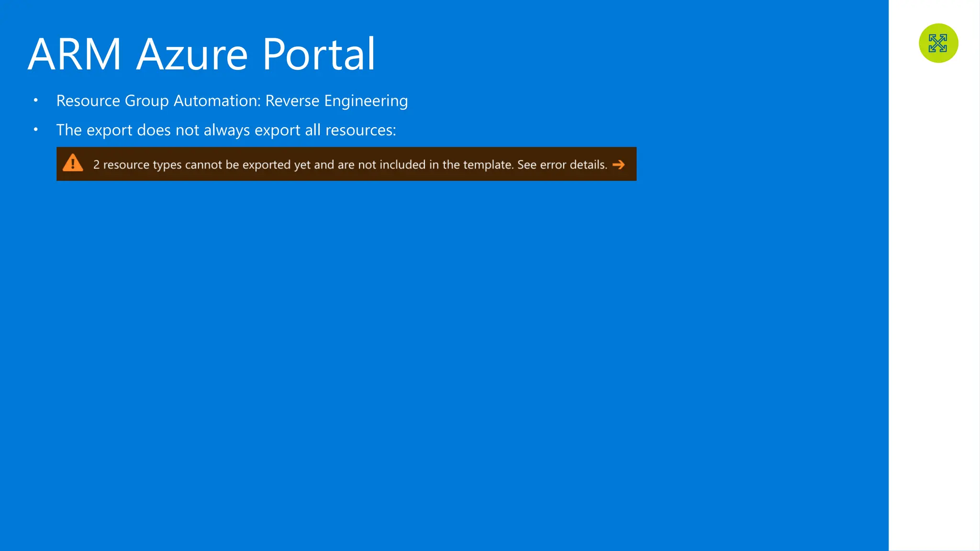Click the green expand arrows icon
The height and width of the screenshot is (551, 980).
[938, 43]
